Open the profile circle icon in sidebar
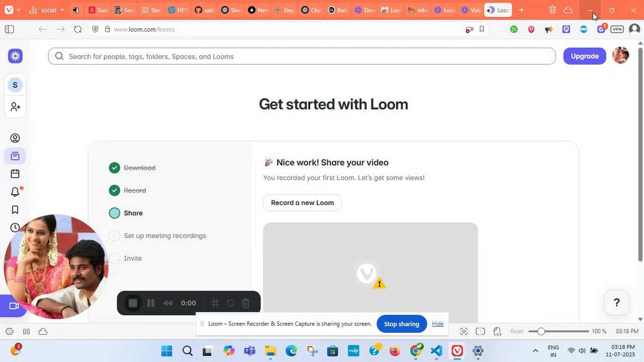The image size is (644, 362). pyautogui.click(x=15, y=138)
